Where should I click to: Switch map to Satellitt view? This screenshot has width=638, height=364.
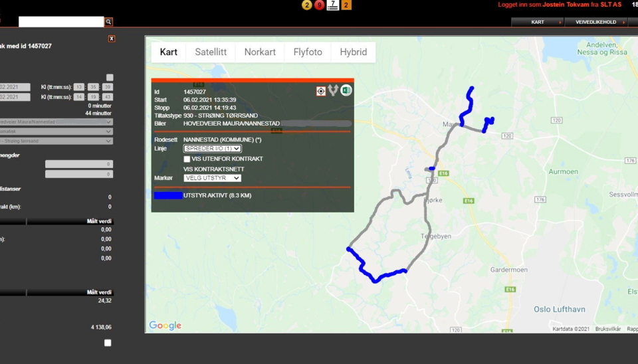(211, 52)
